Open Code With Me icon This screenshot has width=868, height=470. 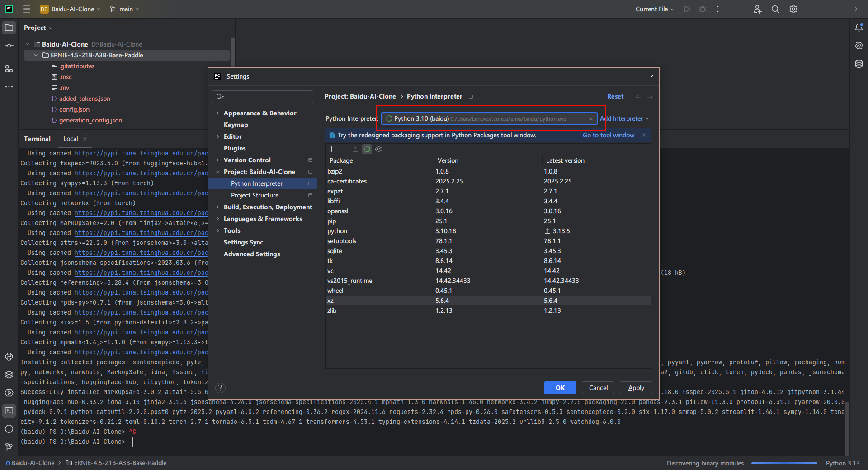pos(758,9)
